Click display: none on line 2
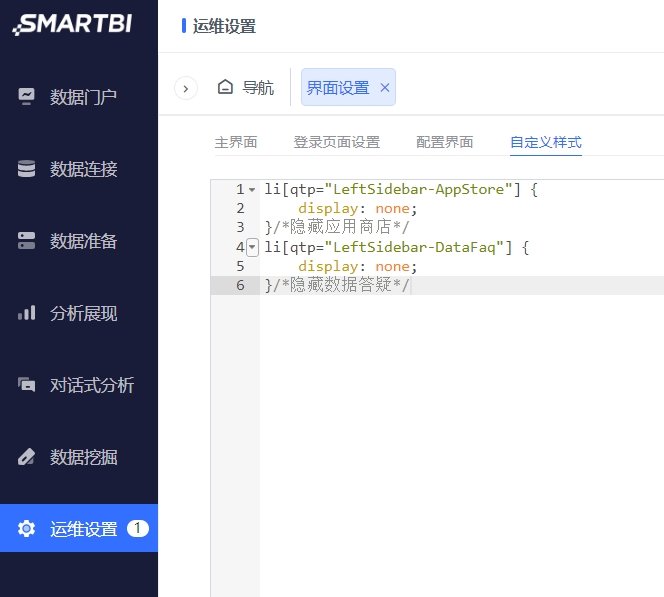 tap(358, 208)
